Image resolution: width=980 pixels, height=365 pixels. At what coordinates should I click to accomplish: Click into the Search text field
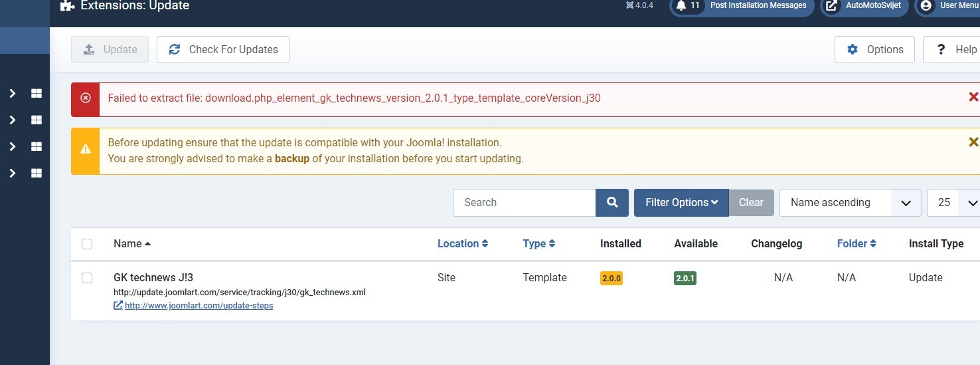tap(524, 203)
